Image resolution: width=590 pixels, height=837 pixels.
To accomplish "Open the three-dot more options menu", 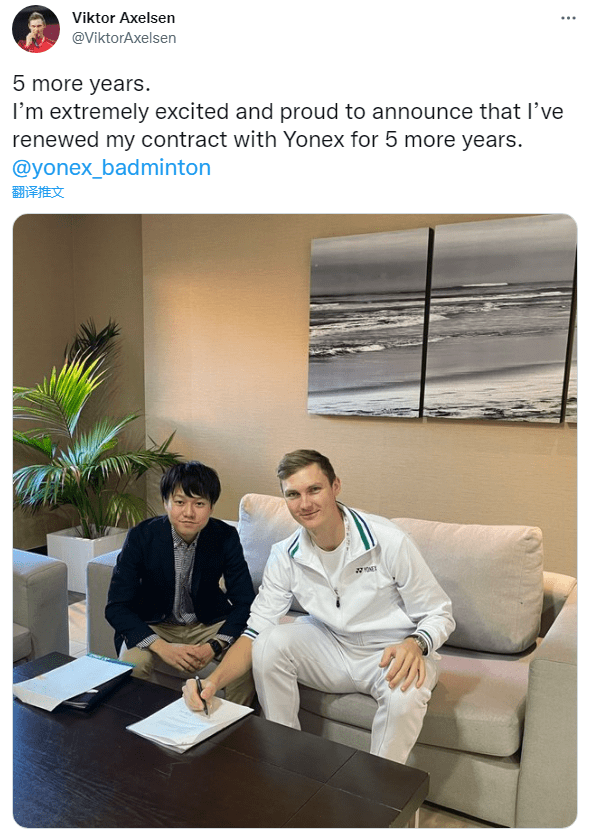I will [x=568, y=18].
